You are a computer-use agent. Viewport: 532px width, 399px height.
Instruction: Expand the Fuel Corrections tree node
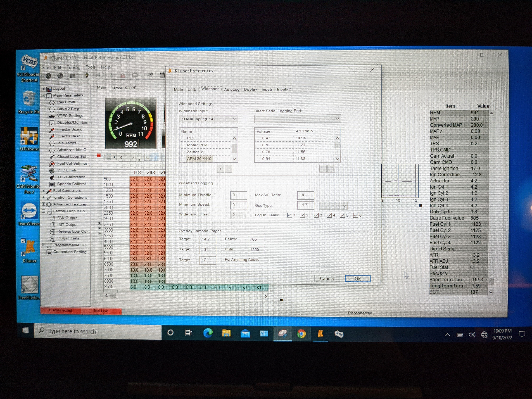(44, 191)
